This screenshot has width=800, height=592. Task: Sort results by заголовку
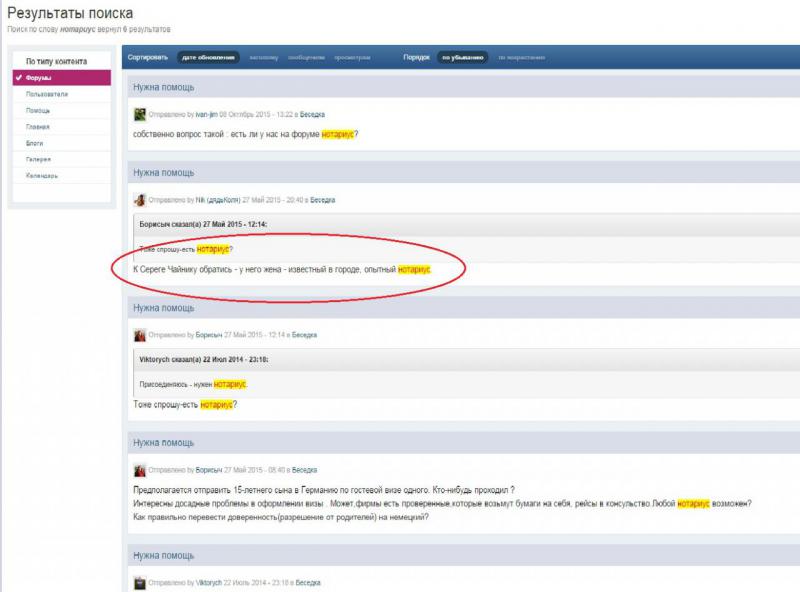click(x=264, y=58)
